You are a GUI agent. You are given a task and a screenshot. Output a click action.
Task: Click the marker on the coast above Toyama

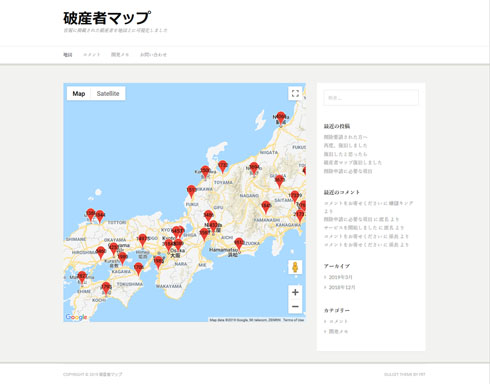pos(223,167)
